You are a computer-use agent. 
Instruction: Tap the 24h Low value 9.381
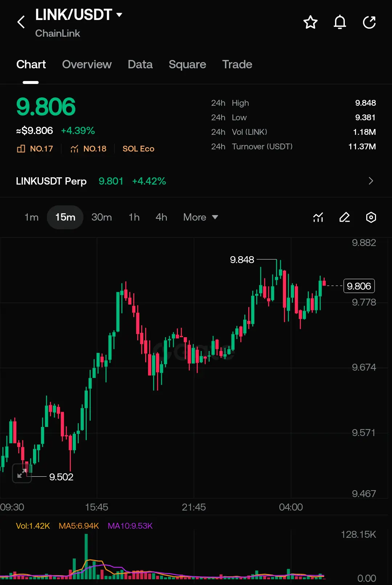pos(366,117)
